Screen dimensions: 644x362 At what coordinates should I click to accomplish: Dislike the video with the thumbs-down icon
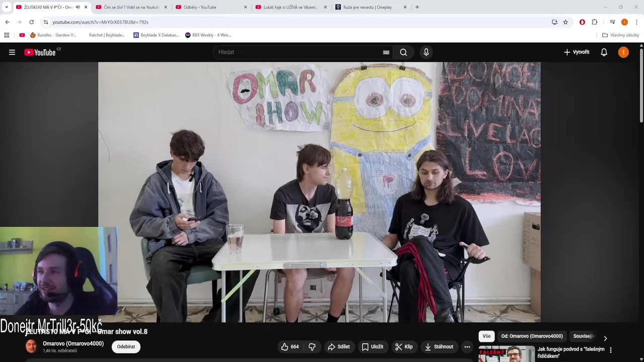[x=312, y=347]
